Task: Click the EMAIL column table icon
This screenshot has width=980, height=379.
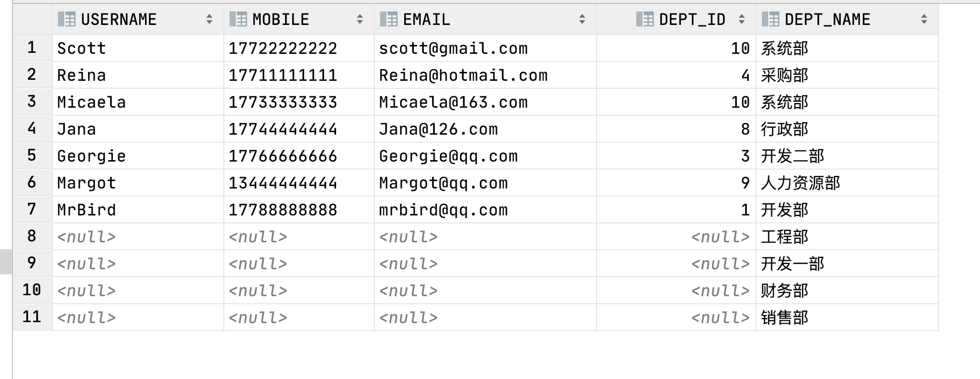Action: point(389,19)
